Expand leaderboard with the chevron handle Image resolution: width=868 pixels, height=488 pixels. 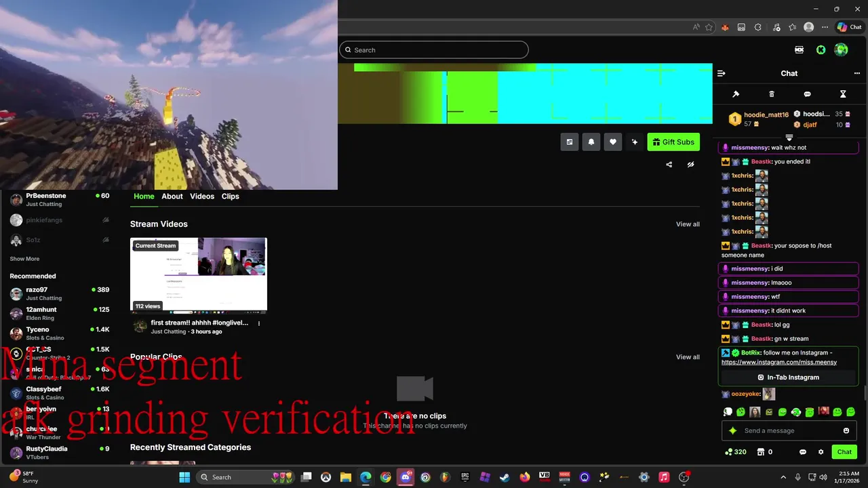(x=789, y=138)
